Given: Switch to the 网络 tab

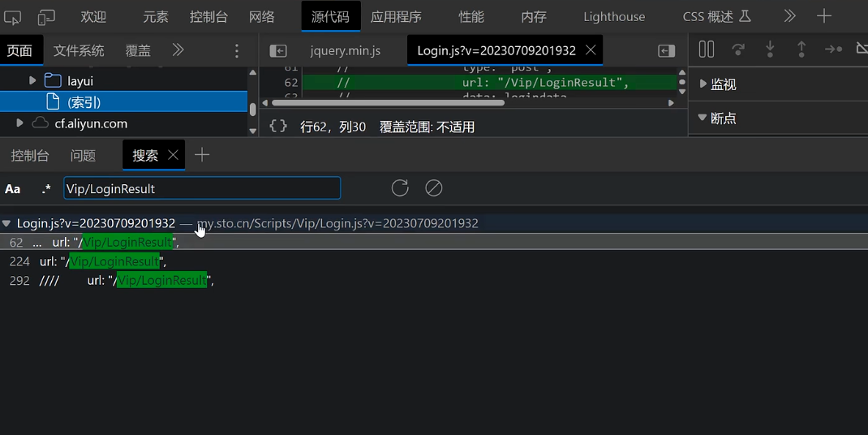Looking at the screenshot, I should [x=261, y=16].
